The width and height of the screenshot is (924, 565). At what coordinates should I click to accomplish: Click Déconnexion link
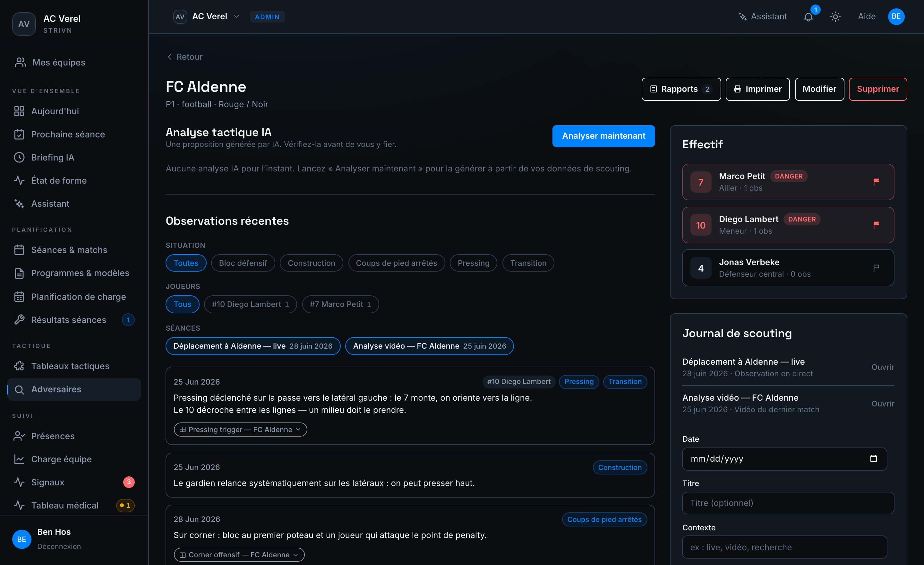59,546
